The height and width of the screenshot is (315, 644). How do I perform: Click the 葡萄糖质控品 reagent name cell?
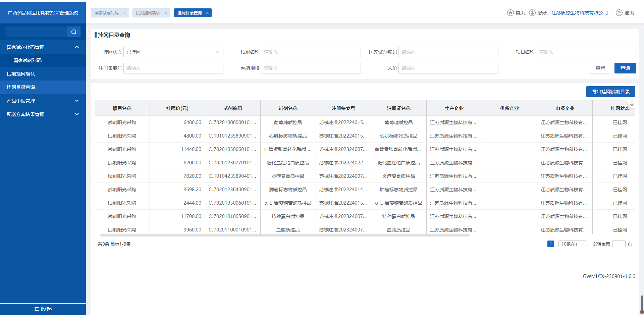(x=288, y=122)
